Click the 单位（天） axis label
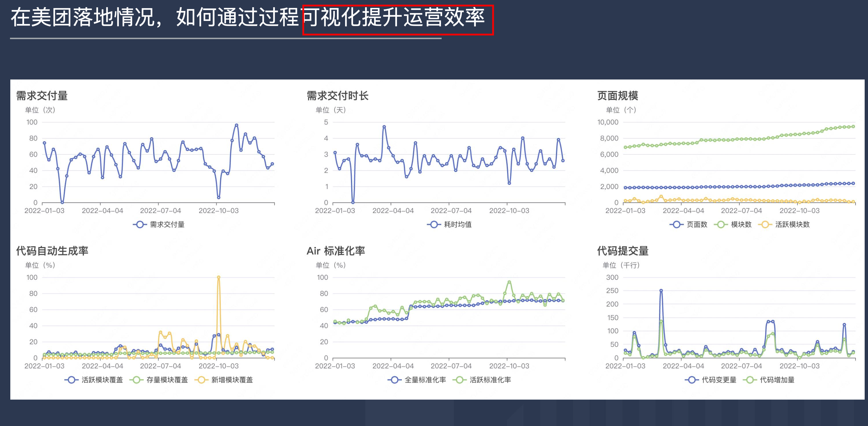 click(x=331, y=110)
